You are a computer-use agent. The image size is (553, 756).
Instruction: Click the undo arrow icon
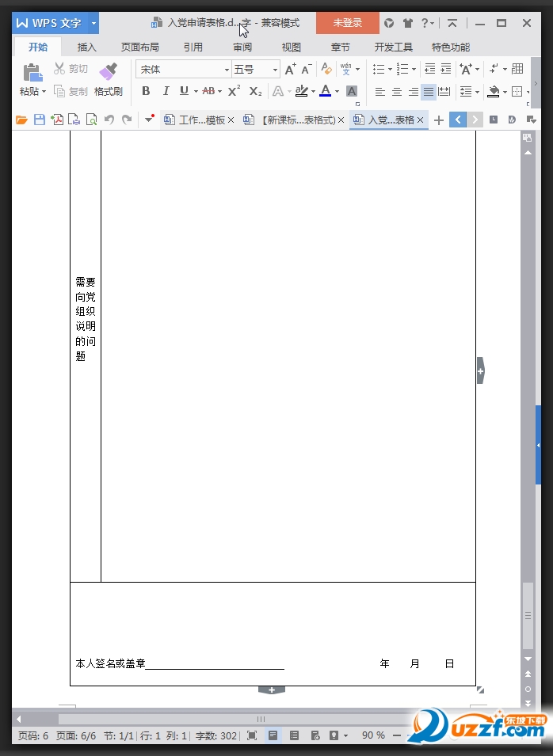pyautogui.click(x=109, y=120)
